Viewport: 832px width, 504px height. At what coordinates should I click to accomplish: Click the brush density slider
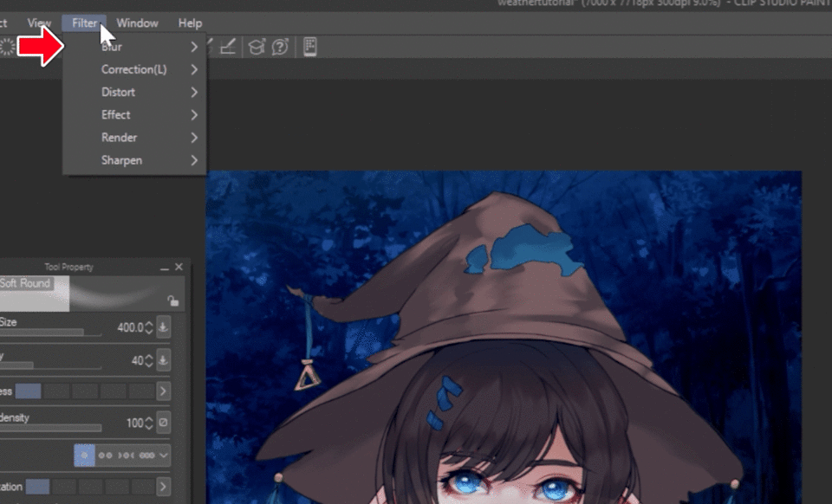[50, 428]
